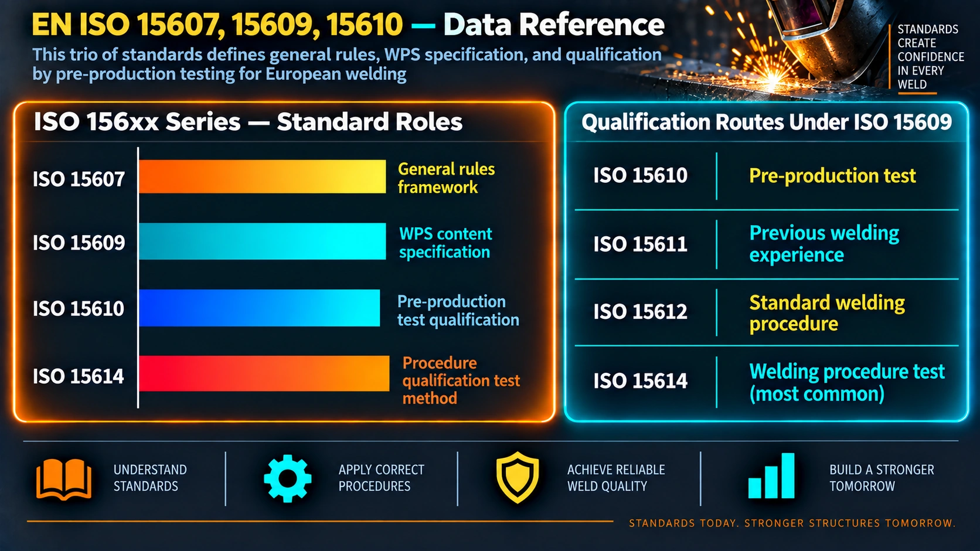Viewport: 980px width, 551px height.
Task: Click 'ISO 15611' in Qualification Routes table
Action: tap(640, 244)
